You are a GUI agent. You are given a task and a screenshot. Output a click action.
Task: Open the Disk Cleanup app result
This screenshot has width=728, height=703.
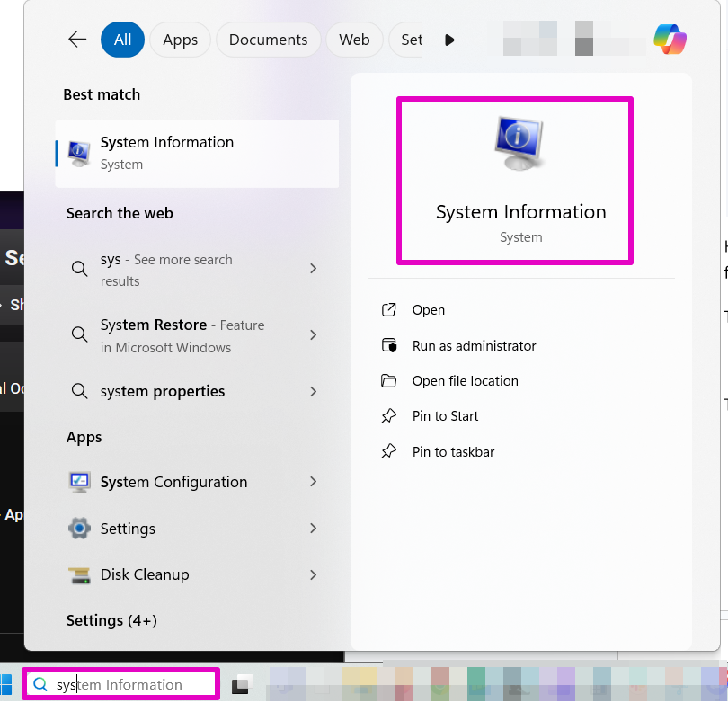197,574
